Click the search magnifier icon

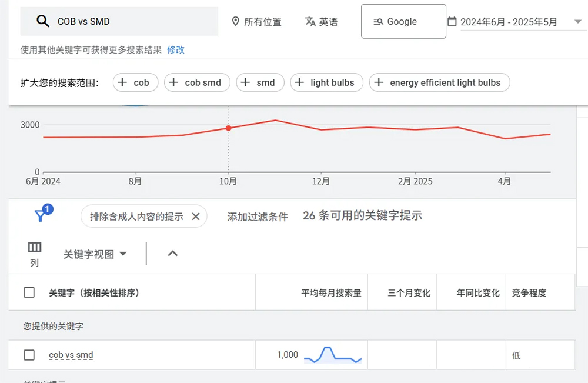coord(43,21)
